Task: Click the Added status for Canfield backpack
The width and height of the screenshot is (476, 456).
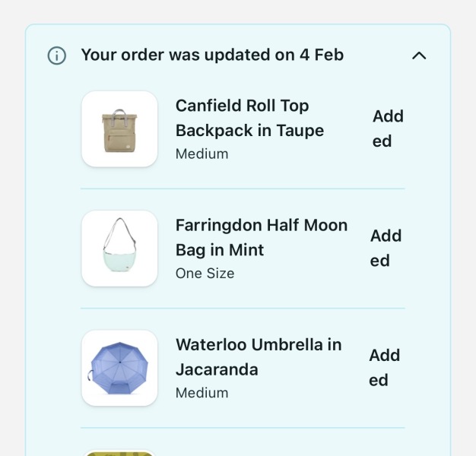Action: (x=387, y=128)
